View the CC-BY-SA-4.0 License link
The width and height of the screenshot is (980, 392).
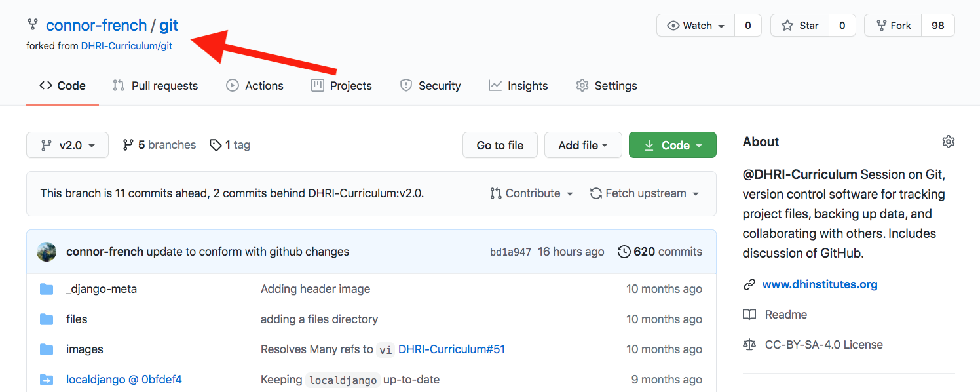823,345
